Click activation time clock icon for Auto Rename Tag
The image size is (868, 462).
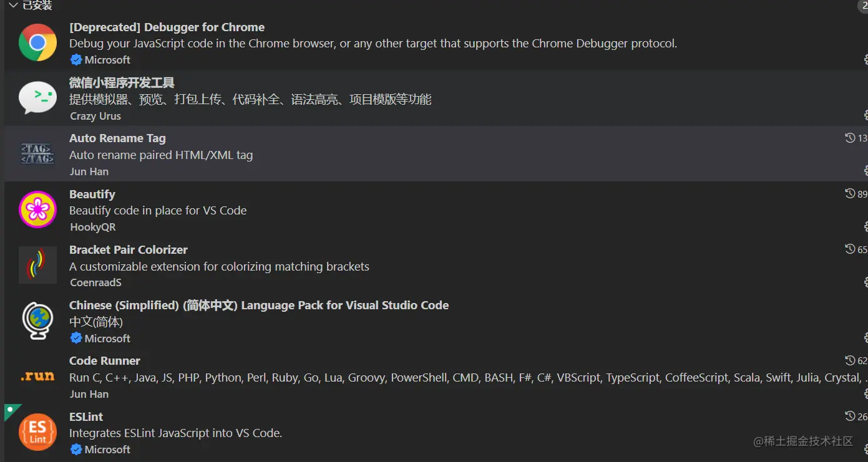[x=850, y=138]
